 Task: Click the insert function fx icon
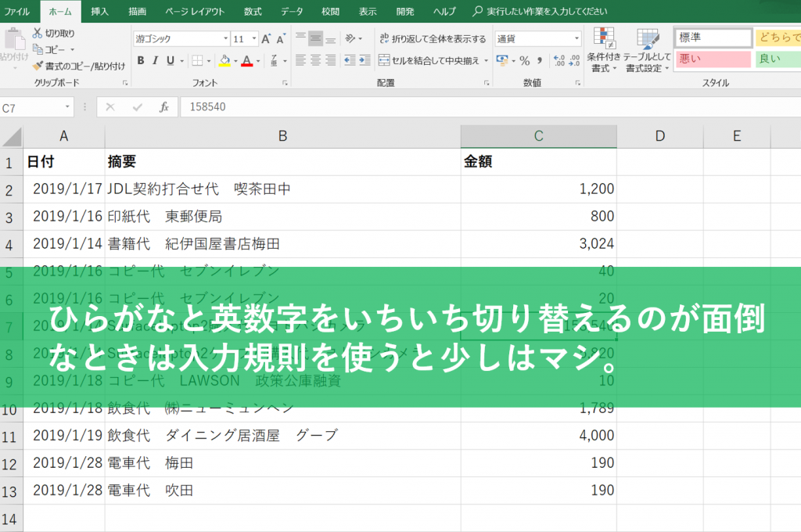163,107
